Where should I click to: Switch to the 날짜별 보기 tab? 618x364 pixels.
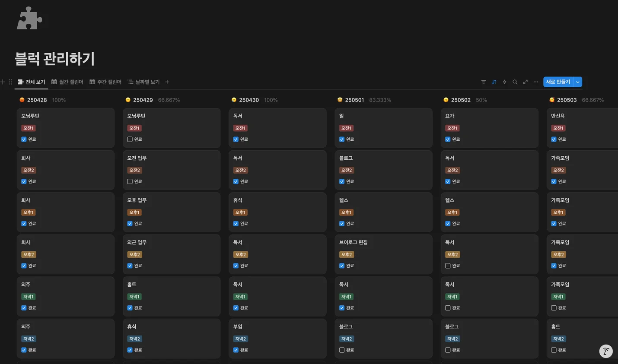coord(143,82)
